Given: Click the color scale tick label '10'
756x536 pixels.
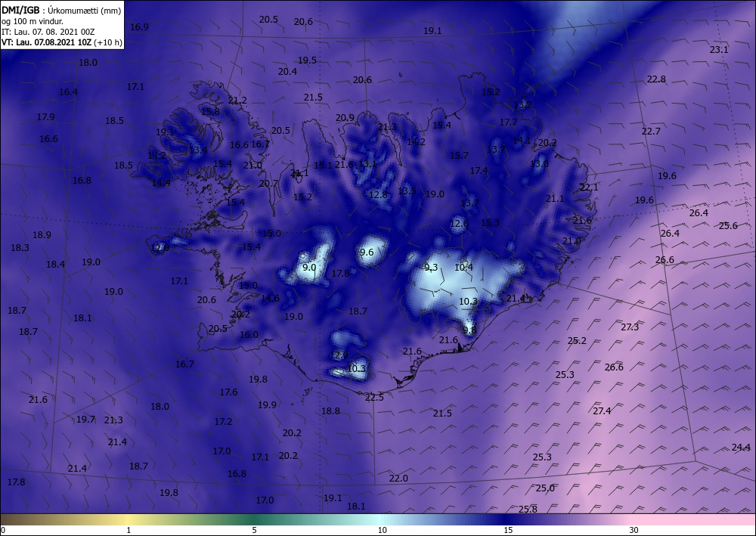Looking at the screenshot, I should [x=382, y=530].
